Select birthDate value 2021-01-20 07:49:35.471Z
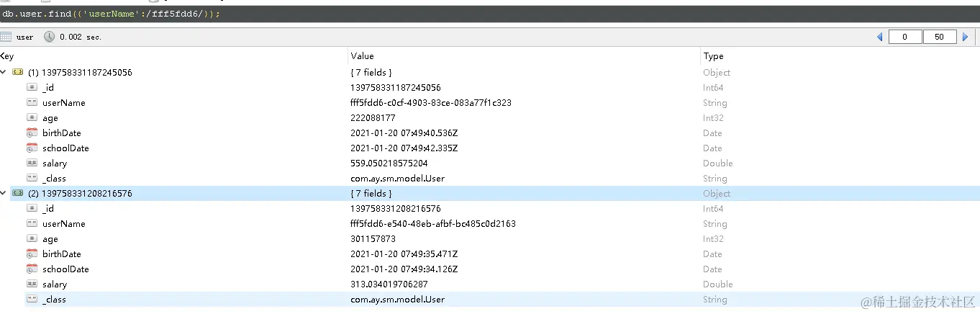This screenshot has width=980, height=314. point(404,254)
